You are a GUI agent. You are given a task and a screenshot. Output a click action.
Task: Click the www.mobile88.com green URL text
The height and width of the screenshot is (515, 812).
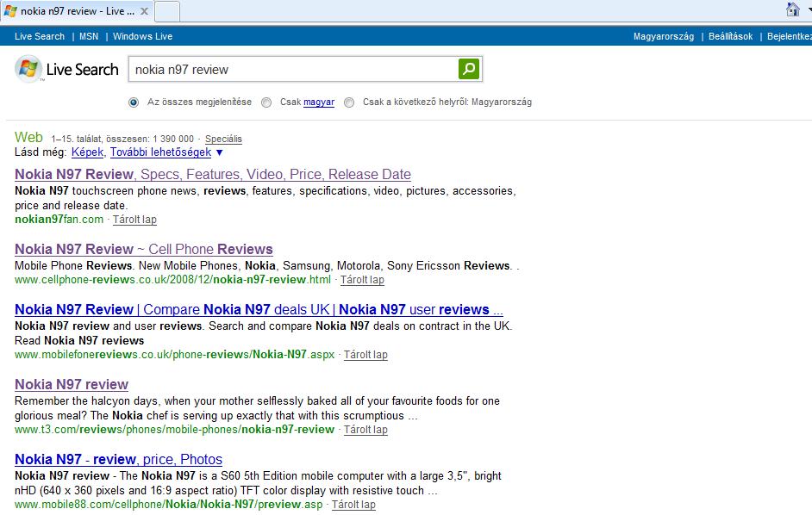[x=168, y=505]
